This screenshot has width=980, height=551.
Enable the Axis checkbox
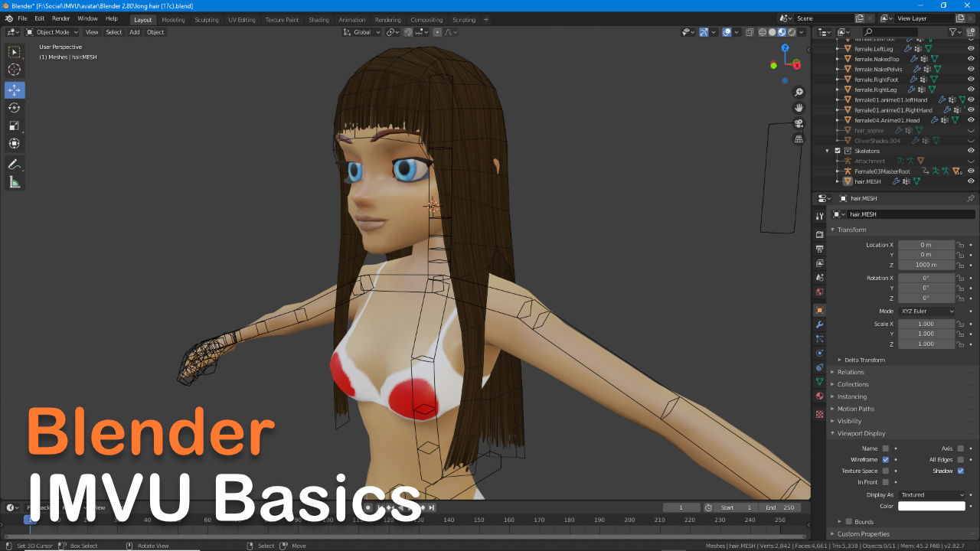coord(960,448)
